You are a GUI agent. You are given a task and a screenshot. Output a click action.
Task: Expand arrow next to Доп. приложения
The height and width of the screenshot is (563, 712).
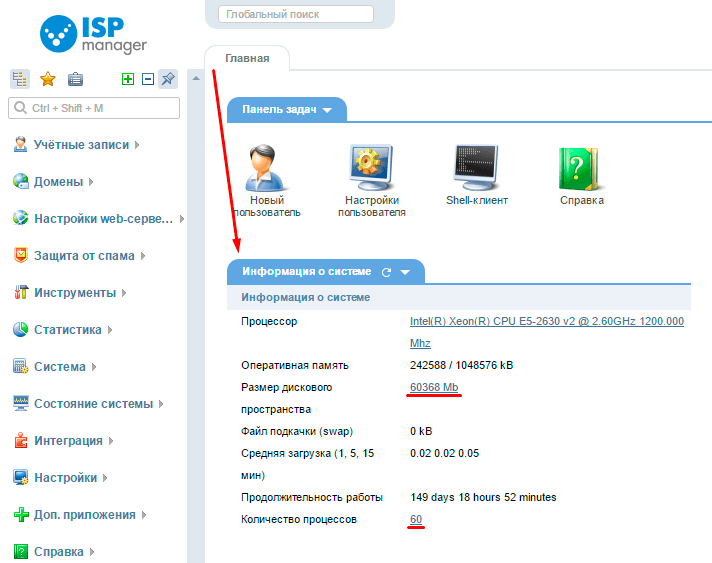(x=144, y=515)
